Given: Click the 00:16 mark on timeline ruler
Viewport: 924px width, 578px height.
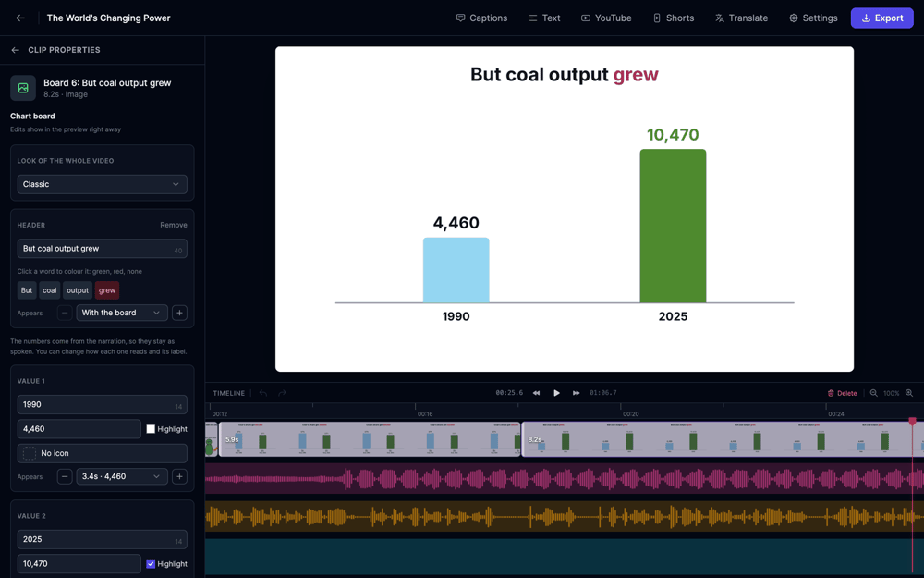Looking at the screenshot, I should pos(425,414).
